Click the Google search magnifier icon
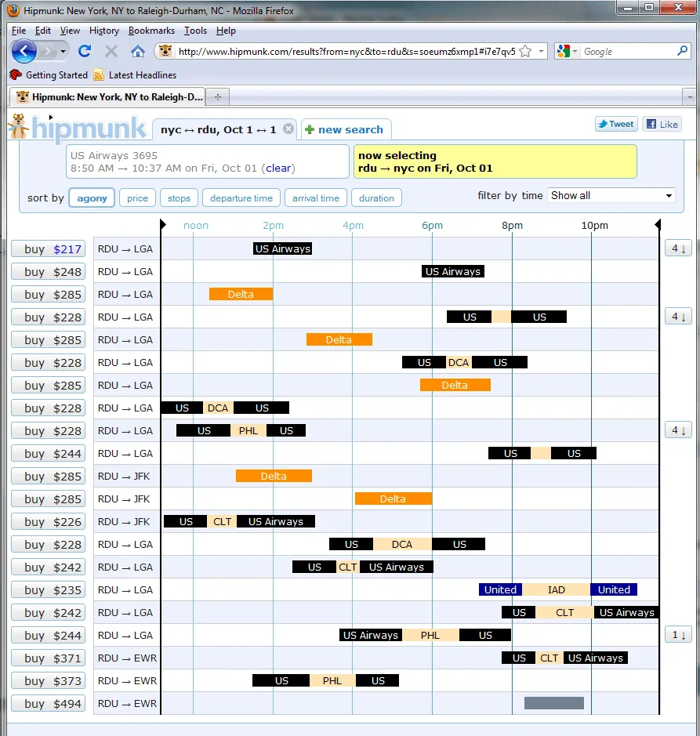This screenshot has height=736, width=700. coord(682,51)
